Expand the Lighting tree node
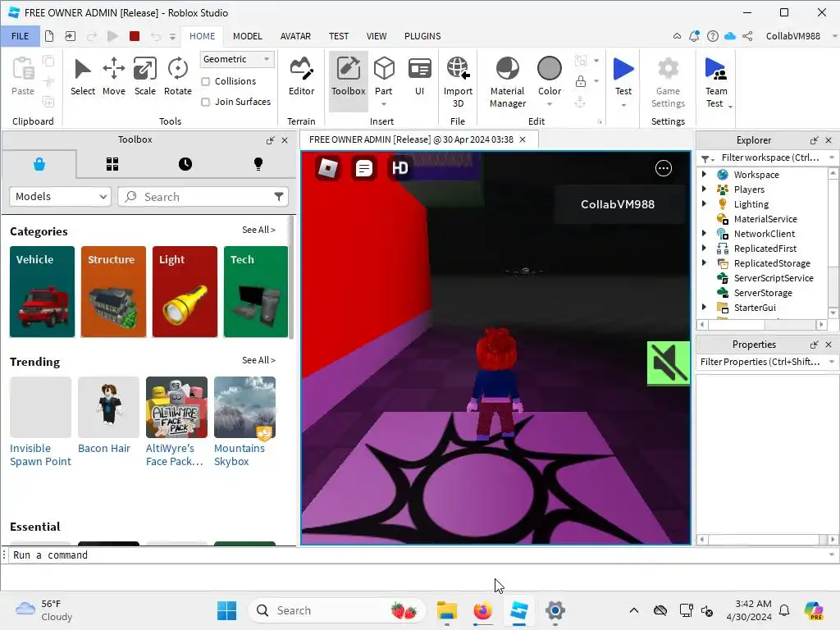Screen dimensions: 840x630 click(704, 203)
